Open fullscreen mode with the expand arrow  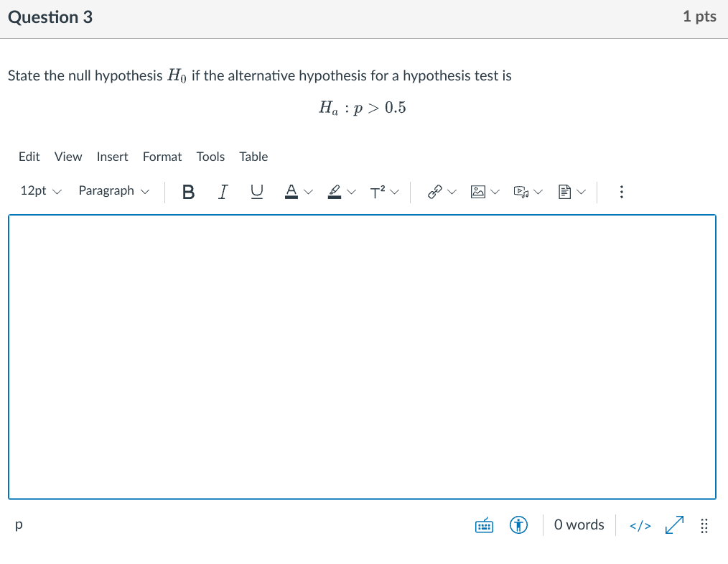coord(673,525)
